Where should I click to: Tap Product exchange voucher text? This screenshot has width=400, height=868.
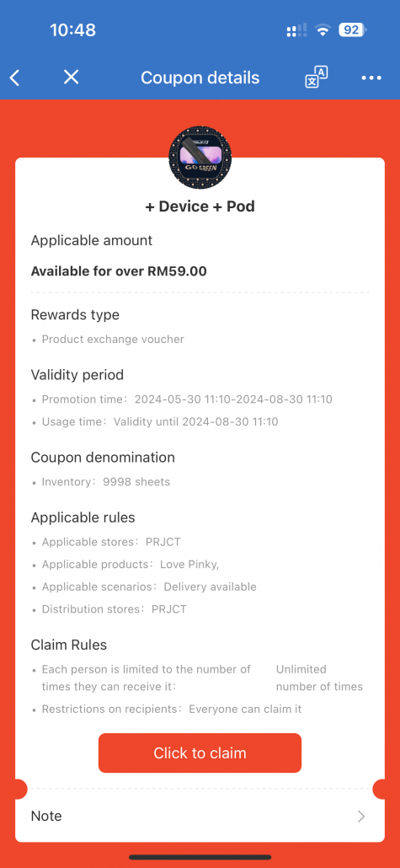coord(113,340)
